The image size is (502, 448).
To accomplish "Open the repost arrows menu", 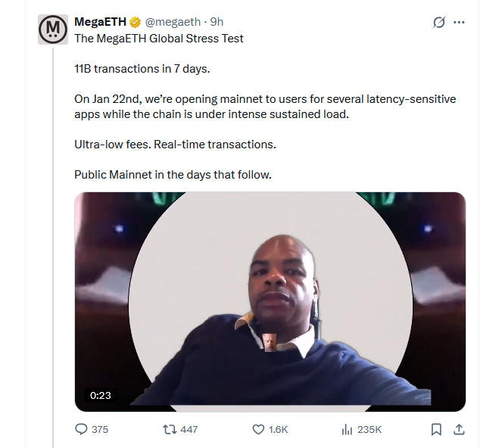I will (170, 429).
